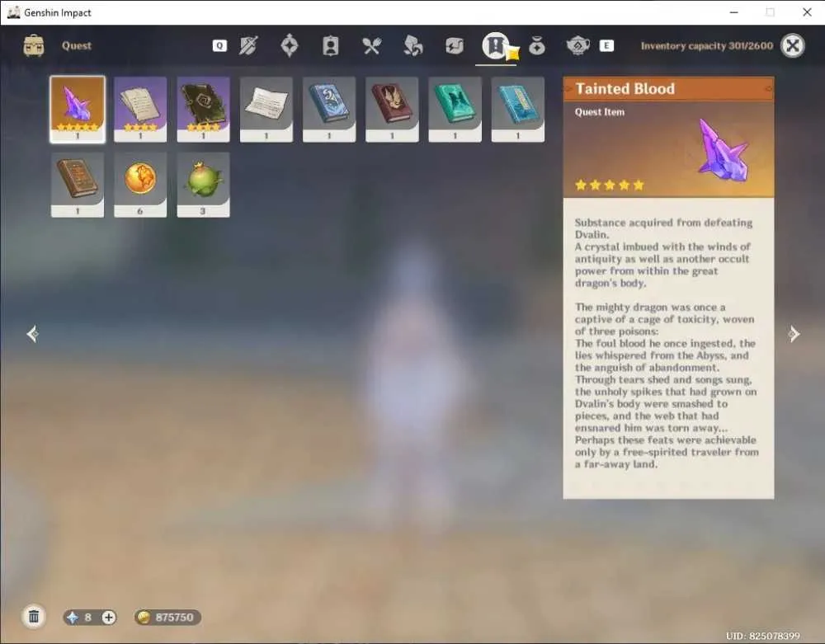Image resolution: width=825 pixels, height=644 pixels.
Task: Open the Materials tab with leaf-and-ore icon
Action: 413,45
